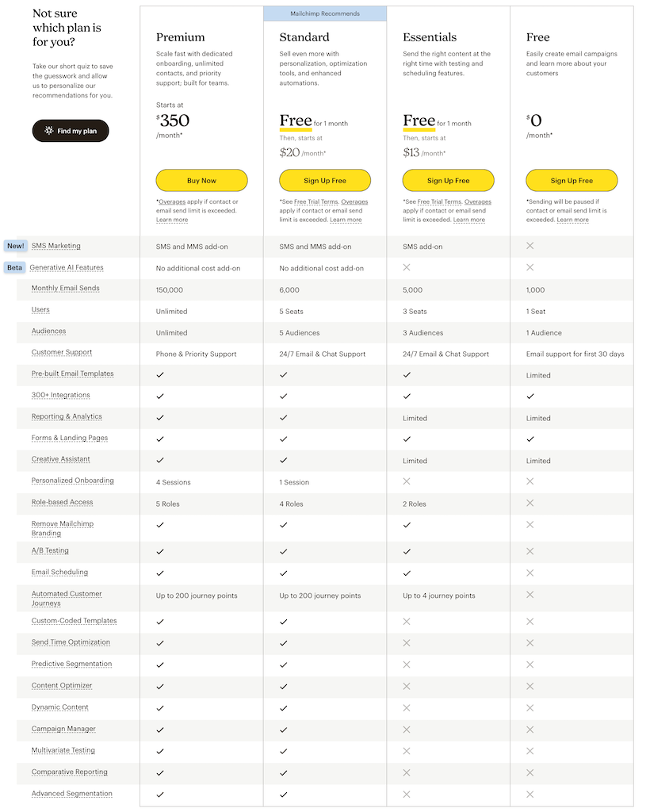Click Buy Now under the Premium plan

201,180
